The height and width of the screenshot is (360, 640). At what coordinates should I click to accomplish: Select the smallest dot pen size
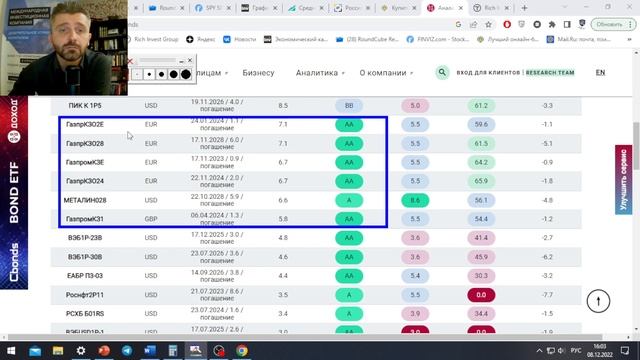click(x=138, y=74)
